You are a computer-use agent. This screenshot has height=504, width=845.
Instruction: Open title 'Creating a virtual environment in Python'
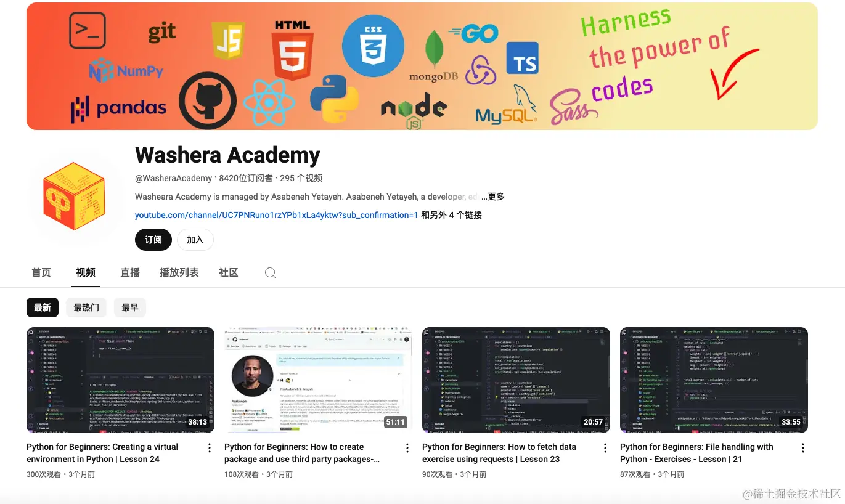[x=102, y=453]
